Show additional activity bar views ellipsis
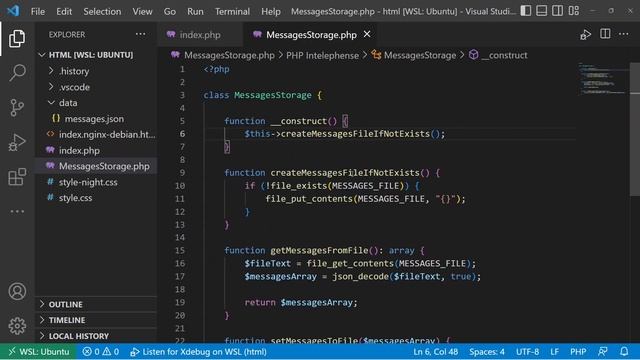 point(17,211)
